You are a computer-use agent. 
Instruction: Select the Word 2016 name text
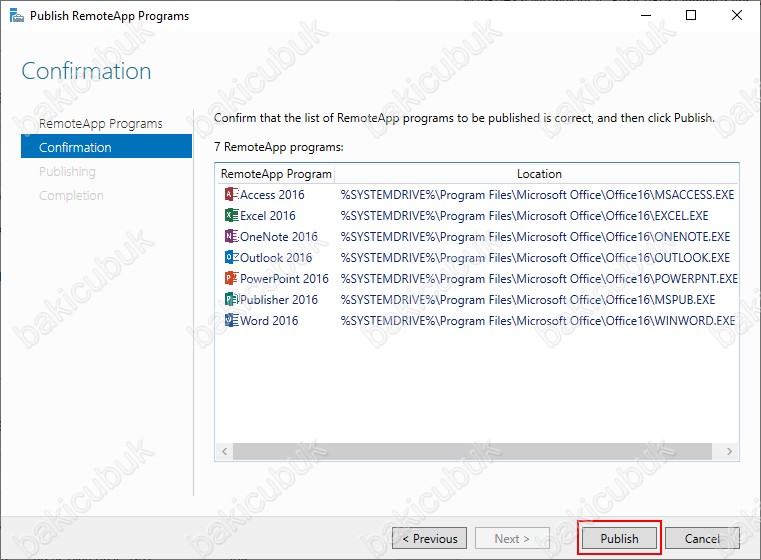[269, 320]
